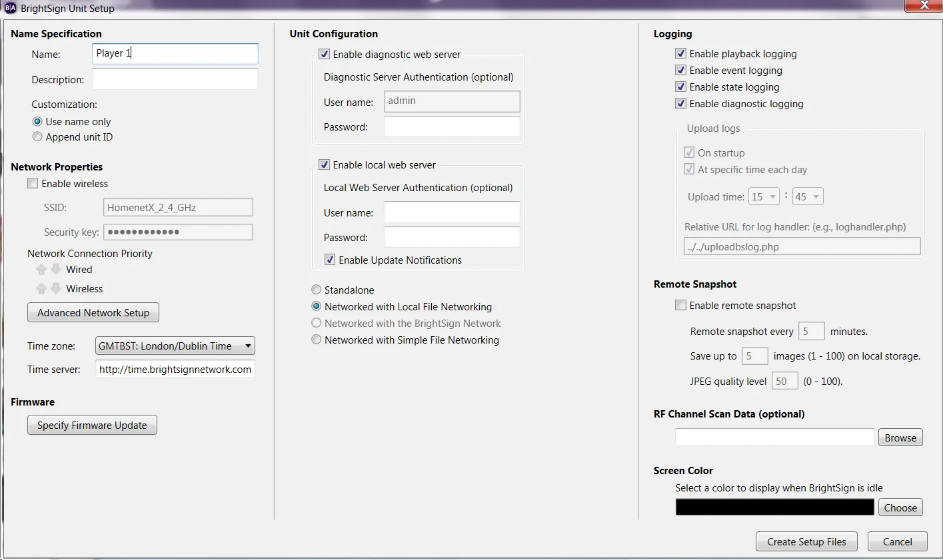Toggle Enable diagnostic web server

tap(325, 55)
